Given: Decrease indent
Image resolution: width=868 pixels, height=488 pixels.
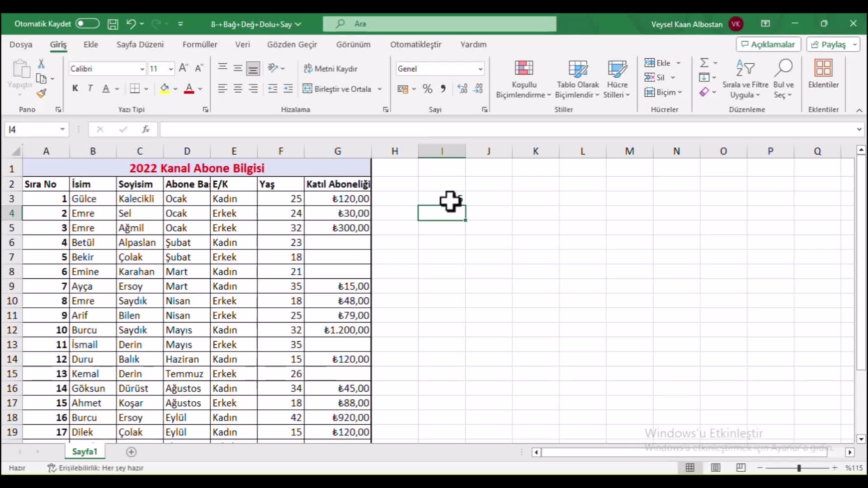Looking at the screenshot, I should click(x=273, y=89).
